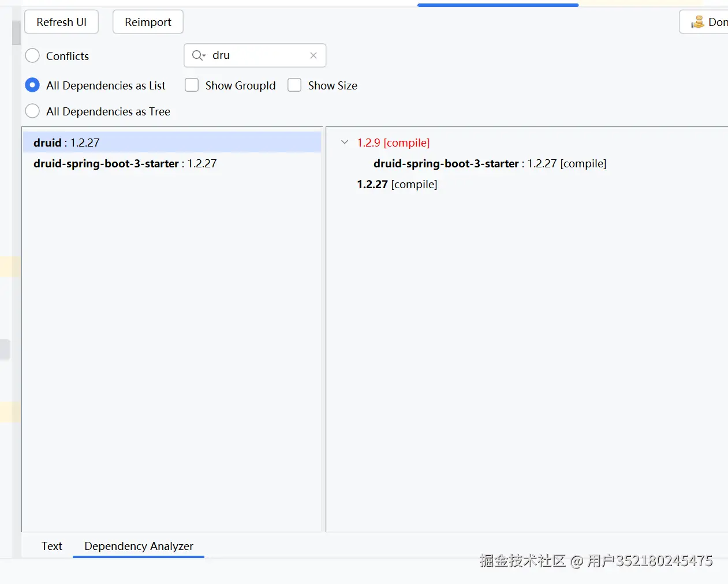Image resolution: width=728 pixels, height=584 pixels.
Task: Click the Donate button with coin icon
Action: 704,22
